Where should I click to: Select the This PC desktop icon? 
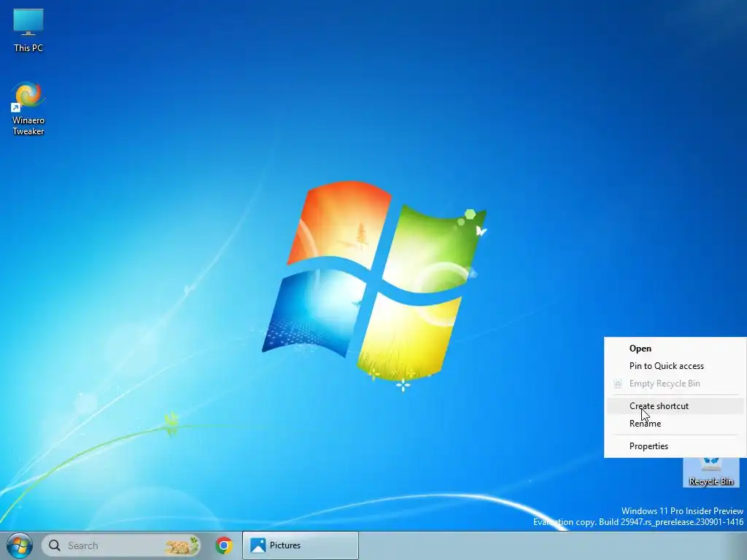pos(28,29)
